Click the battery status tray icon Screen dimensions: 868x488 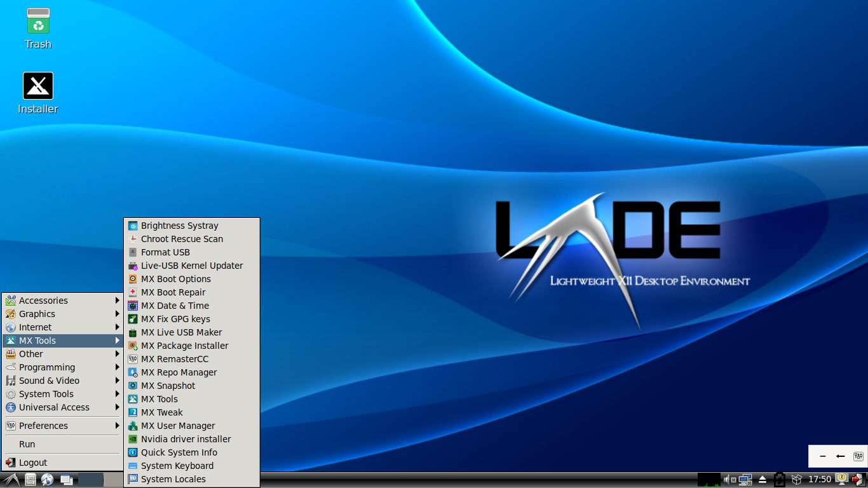click(780, 480)
